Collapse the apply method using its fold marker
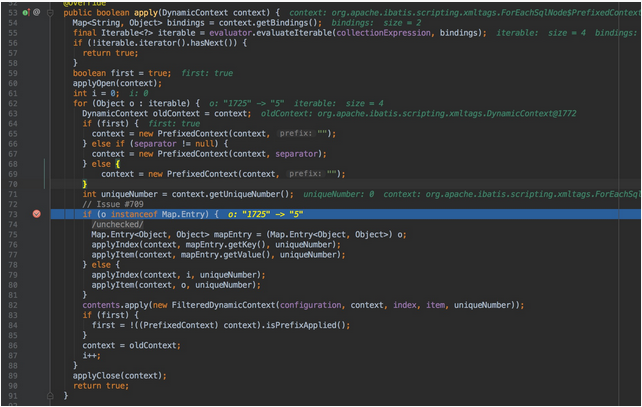The height and width of the screenshot is (407, 642). (48, 12)
